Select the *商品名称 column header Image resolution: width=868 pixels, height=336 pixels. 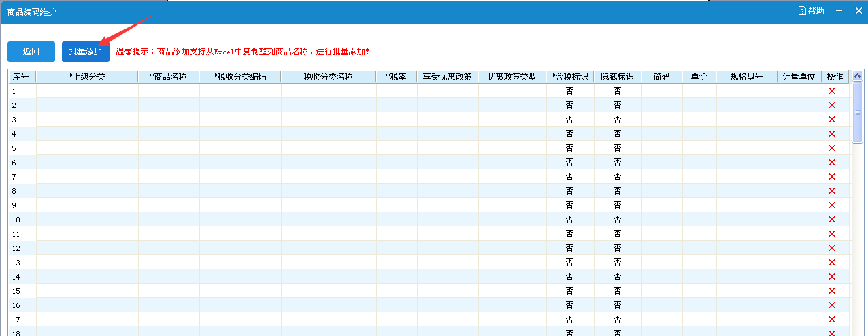coord(169,77)
